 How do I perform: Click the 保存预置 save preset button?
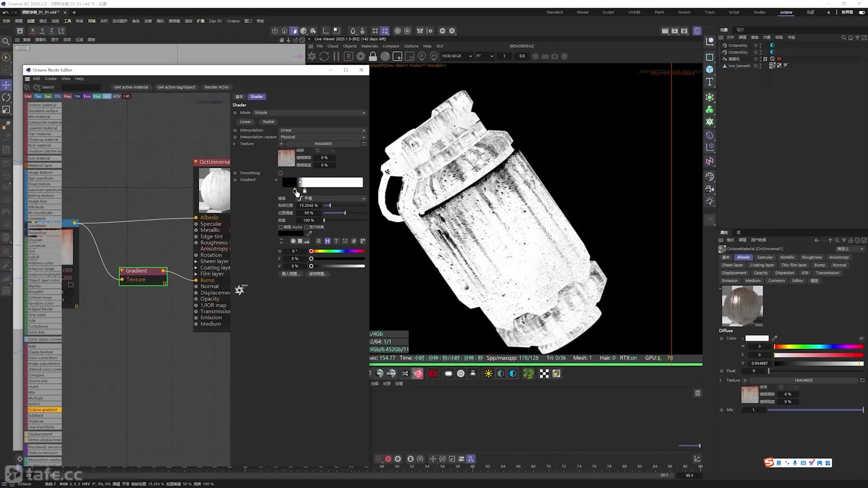[317, 274]
